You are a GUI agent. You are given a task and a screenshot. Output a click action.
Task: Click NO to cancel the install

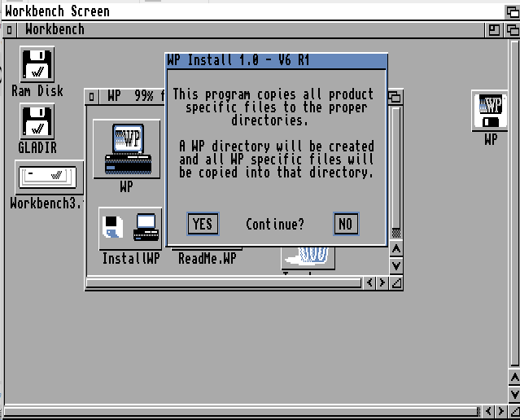346,224
